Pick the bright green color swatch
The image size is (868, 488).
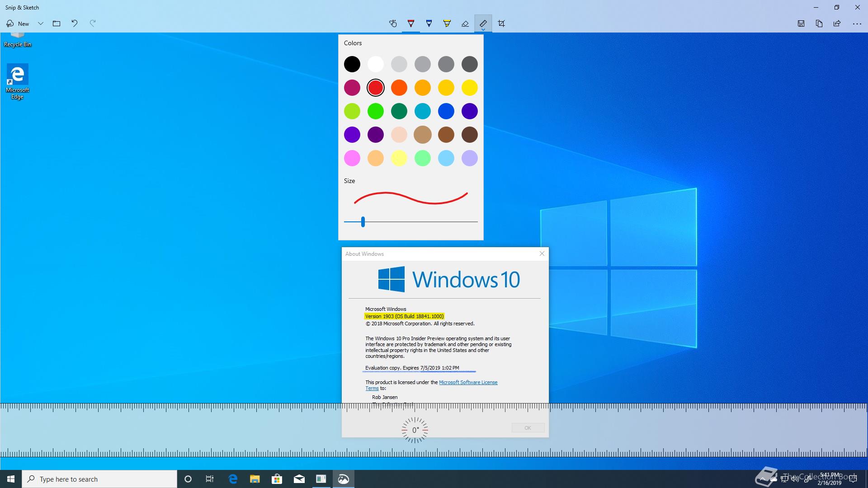click(x=376, y=111)
